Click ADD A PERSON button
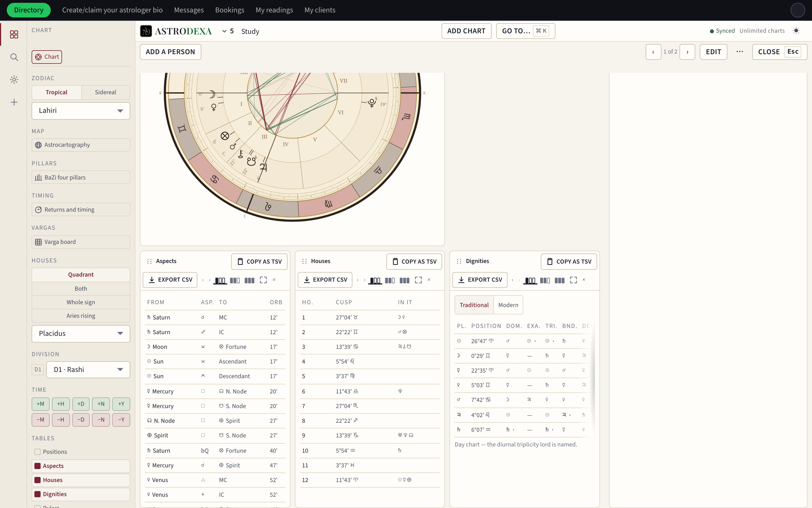This screenshot has height=508, width=812. coord(170,52)
